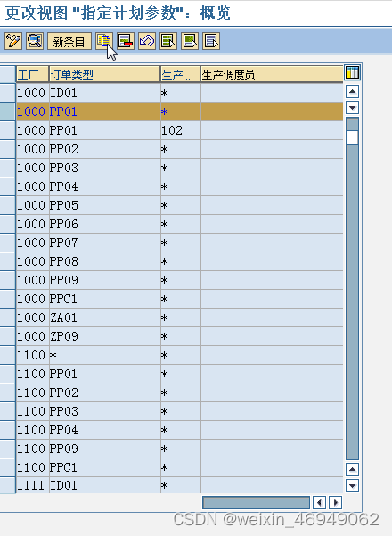
Task: Select row marker for 1100 PP01
Action: tap(7, 374)
